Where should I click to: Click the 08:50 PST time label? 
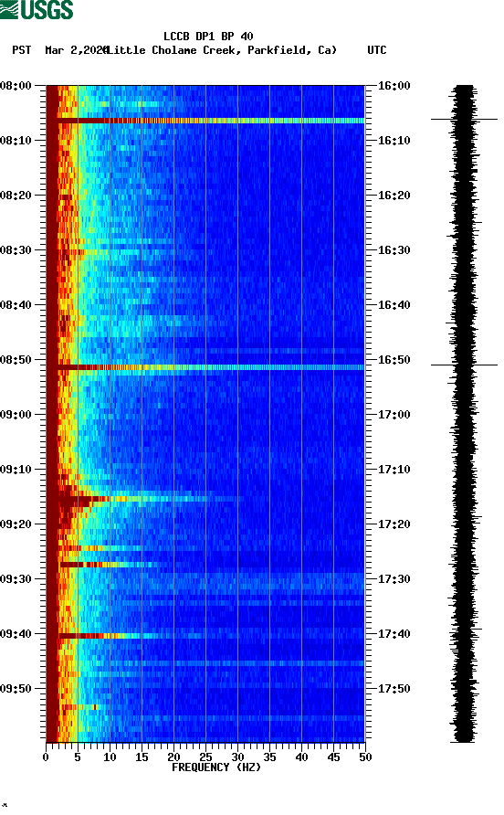tap(16, 360)
